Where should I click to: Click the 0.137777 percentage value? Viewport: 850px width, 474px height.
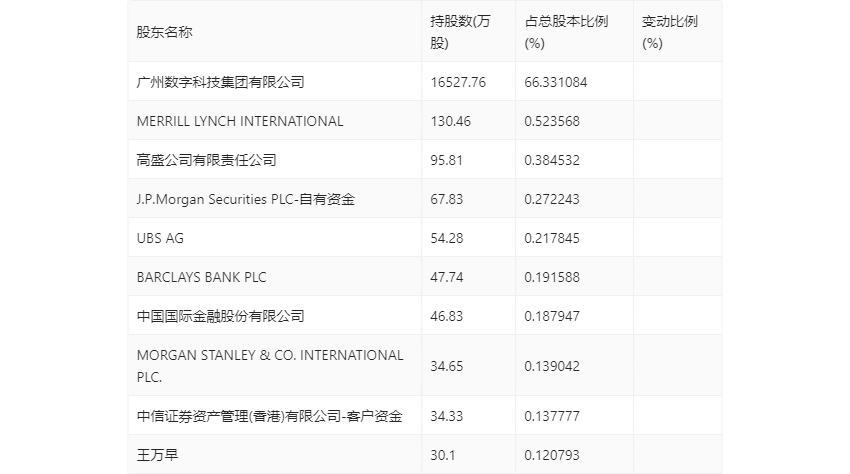click(552, 416)
